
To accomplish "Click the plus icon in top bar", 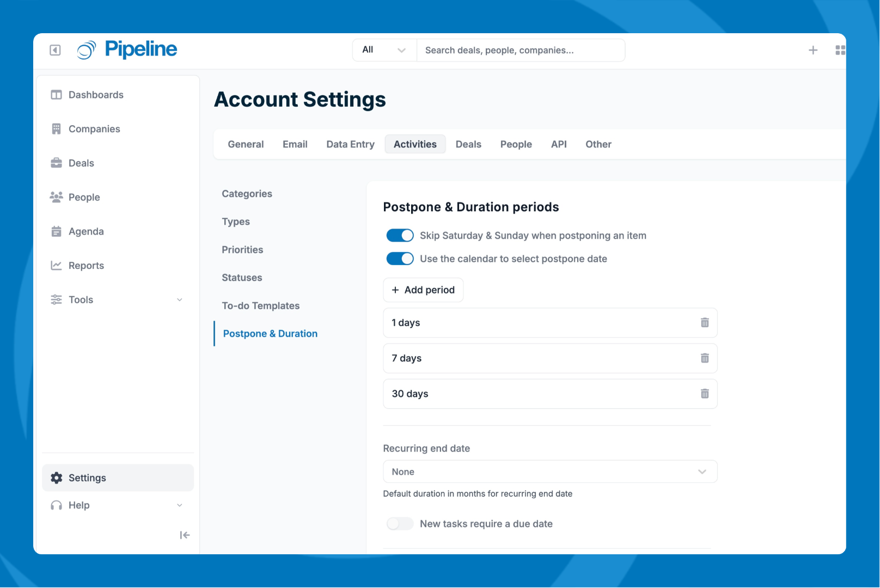I will click(812, 50).
